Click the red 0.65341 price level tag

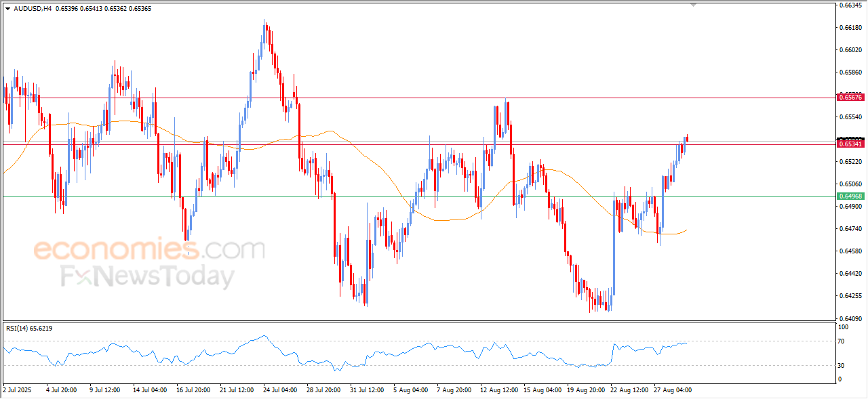(850, 144)
